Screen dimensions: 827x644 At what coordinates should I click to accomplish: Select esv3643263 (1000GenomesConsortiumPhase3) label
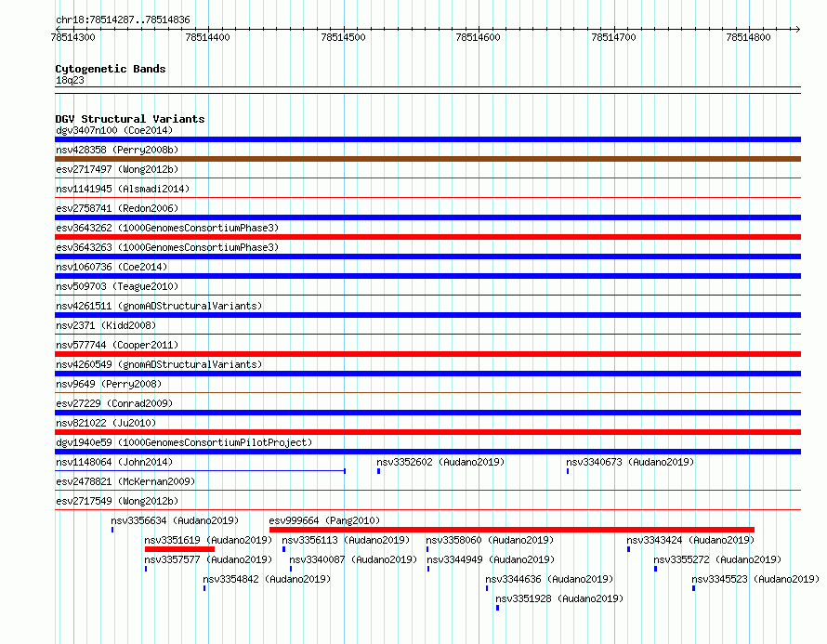(x=167, y=247)
